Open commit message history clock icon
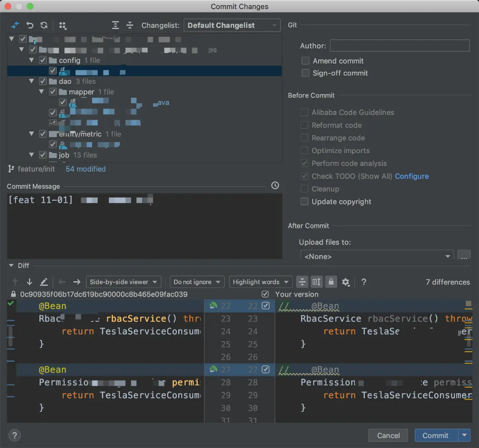 pyautogui.click(x=275, y=185)
